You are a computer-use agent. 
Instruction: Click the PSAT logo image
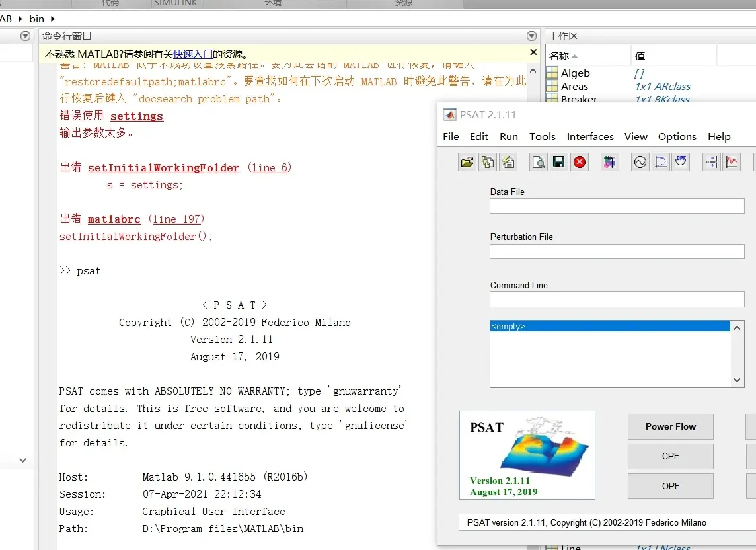[527, 455]
